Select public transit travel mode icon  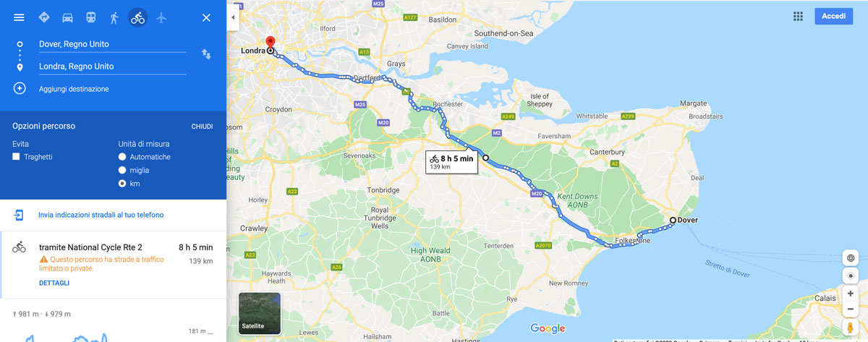point(90,17)
